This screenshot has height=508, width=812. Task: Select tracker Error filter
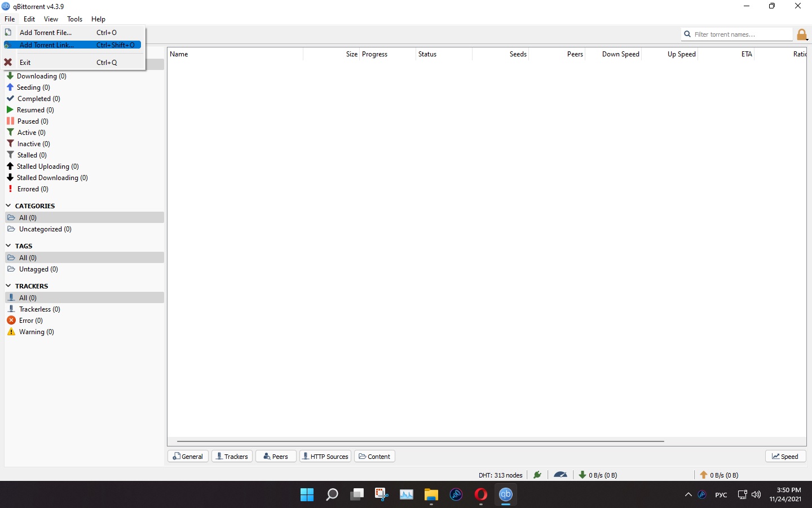pos(85,320)
